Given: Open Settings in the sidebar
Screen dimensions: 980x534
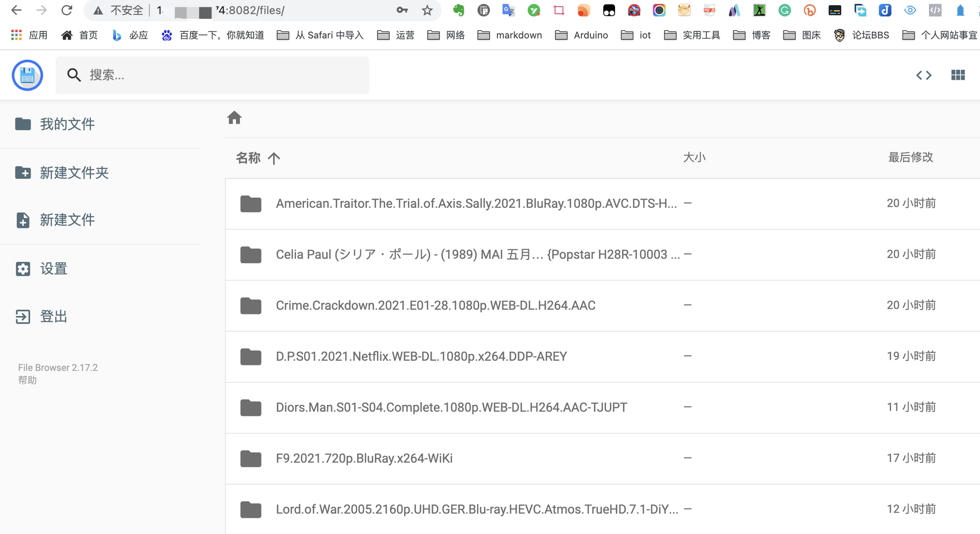Looking at the screenshot, I should (53, 269).
